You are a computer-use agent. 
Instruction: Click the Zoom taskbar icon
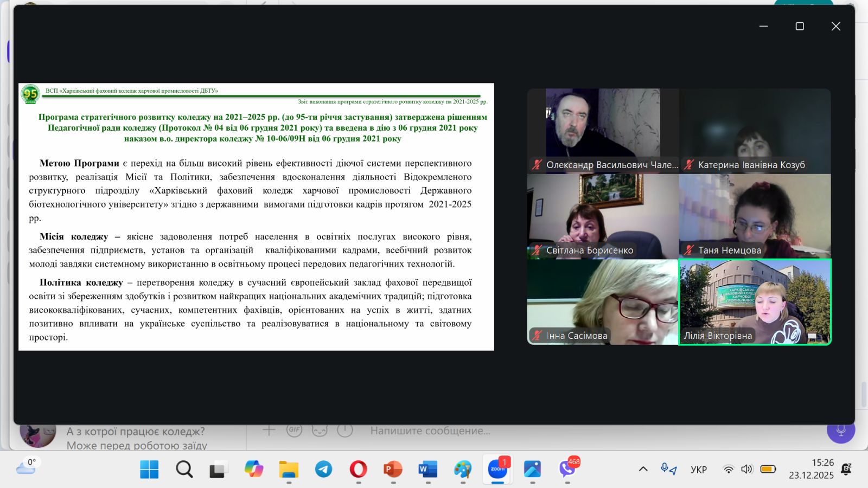pos(497,469)
